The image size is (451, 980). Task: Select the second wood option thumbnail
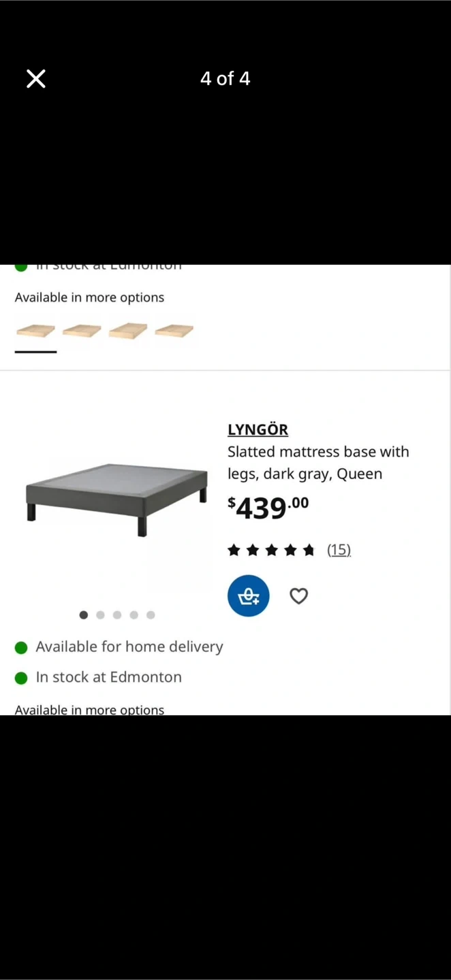click(82, 331)
